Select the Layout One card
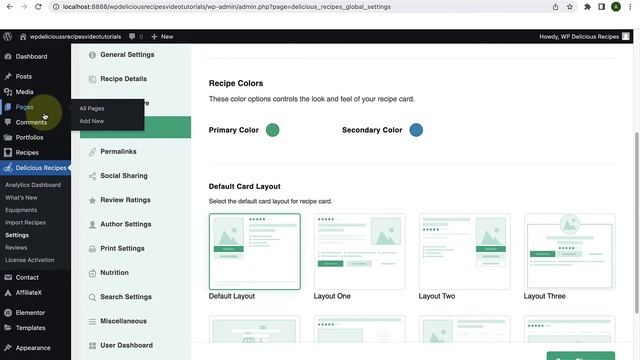640x360 pixels. (360, 251)
